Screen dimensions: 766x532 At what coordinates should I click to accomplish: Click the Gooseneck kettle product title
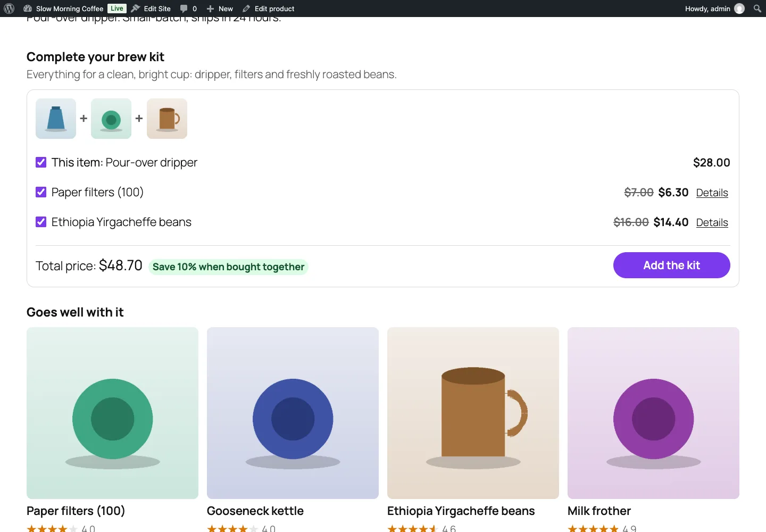pos(255,511)
